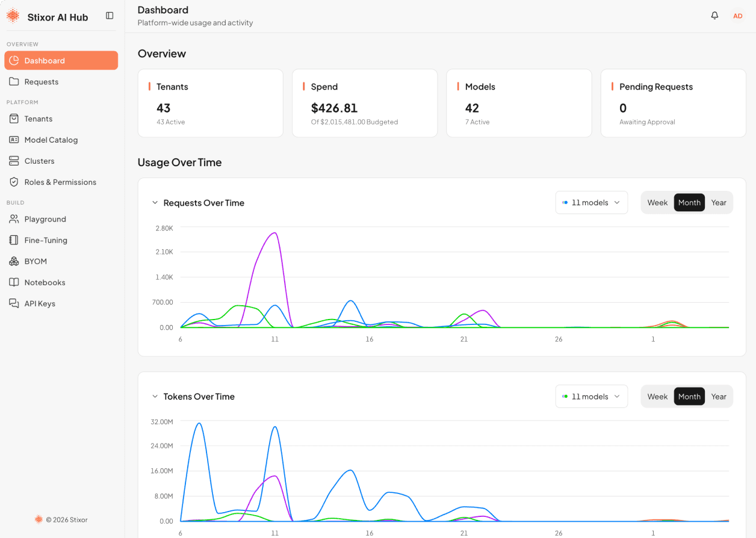Click the "Of $2,015,481.00 Budgeted" text
Screen dimensions: 756x538
355,122
